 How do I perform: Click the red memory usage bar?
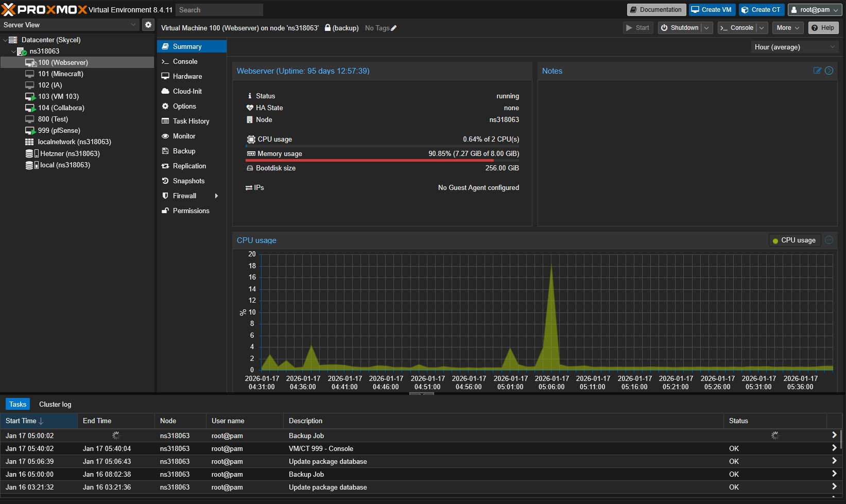(x=370, y=160)
